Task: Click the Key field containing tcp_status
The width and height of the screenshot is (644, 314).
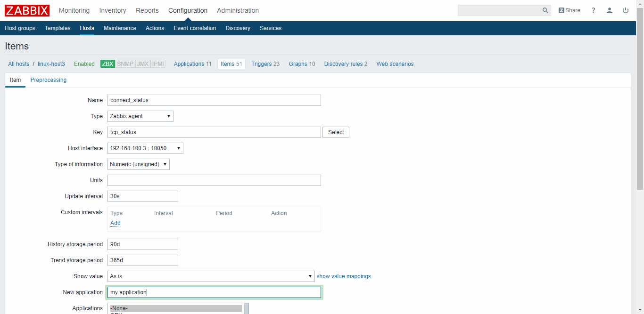Action: pos(214,132)
